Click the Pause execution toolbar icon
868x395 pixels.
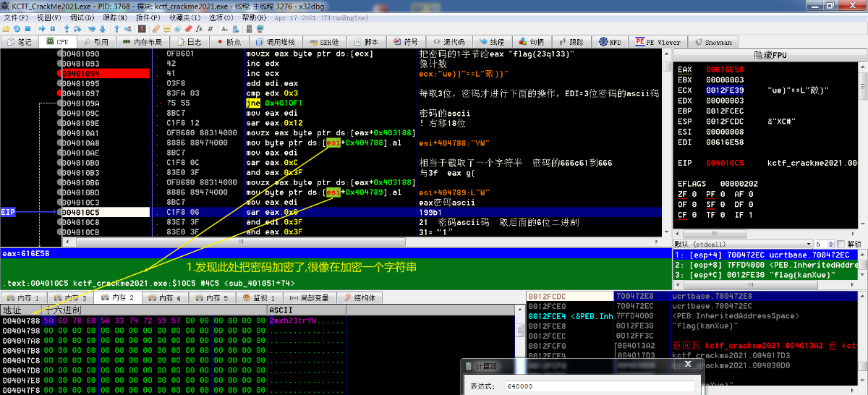53,29
